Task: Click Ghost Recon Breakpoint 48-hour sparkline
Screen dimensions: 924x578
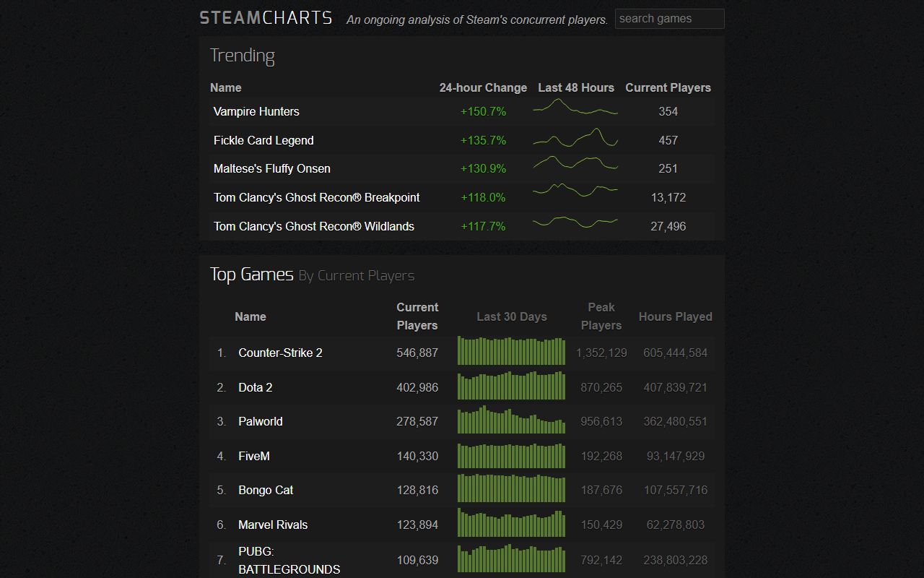Action: click(x=575, y=191)
